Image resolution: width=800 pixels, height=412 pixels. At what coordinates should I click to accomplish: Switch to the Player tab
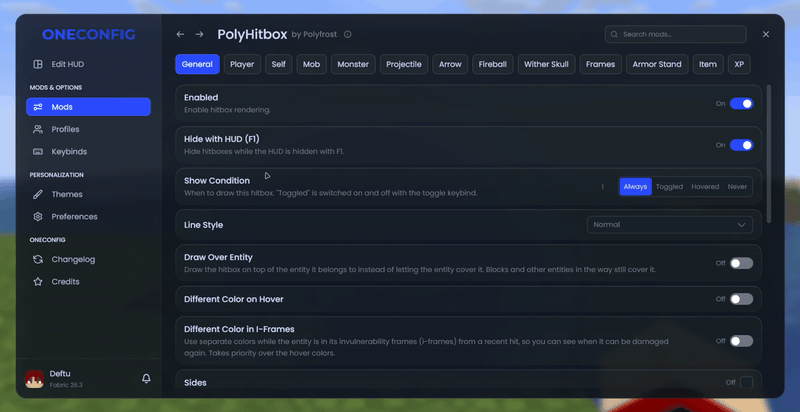(242, 64)
